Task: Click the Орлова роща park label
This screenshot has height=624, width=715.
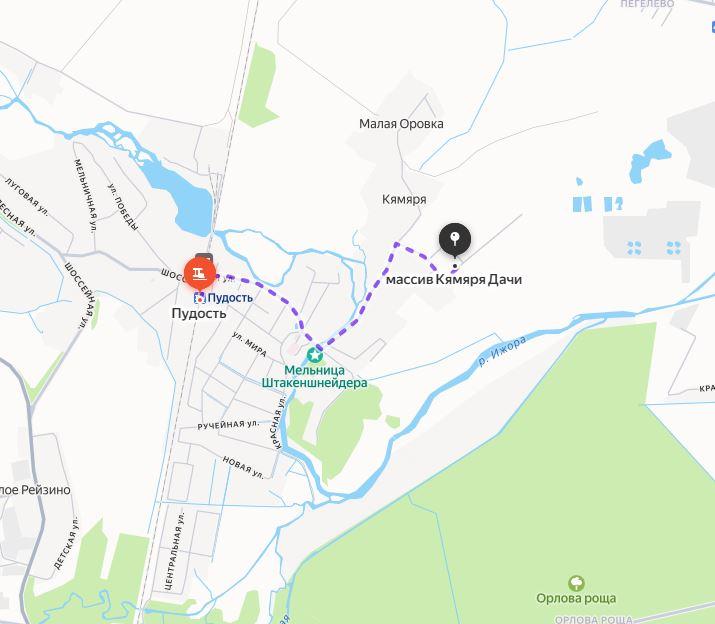Action: 576,598
